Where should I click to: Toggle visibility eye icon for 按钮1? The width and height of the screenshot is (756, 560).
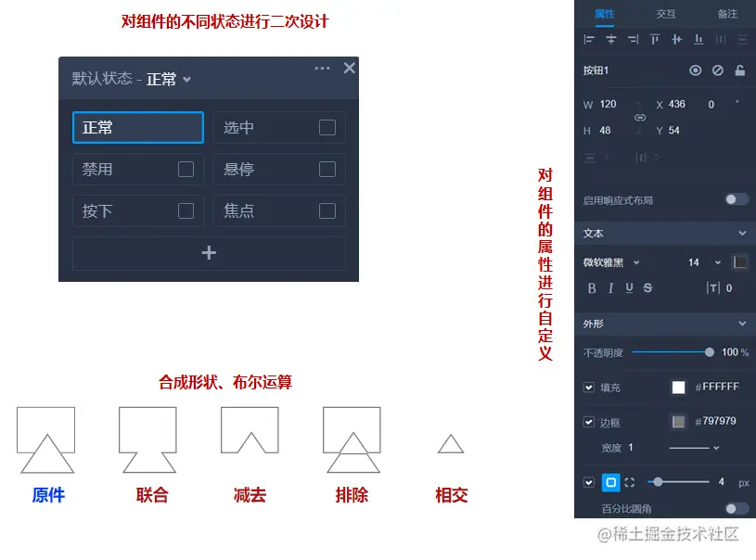pos(696,70)
